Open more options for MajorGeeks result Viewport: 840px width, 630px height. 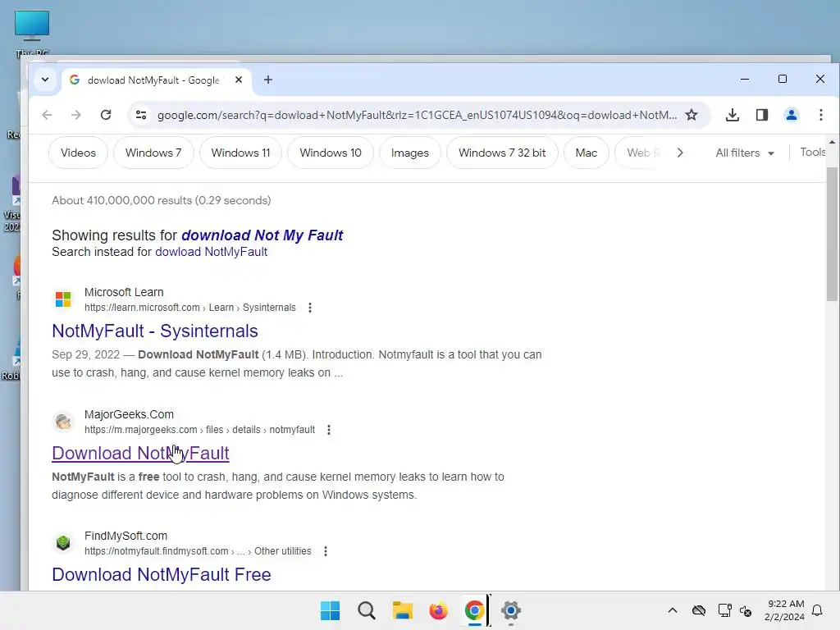click(x=329, y=430)
